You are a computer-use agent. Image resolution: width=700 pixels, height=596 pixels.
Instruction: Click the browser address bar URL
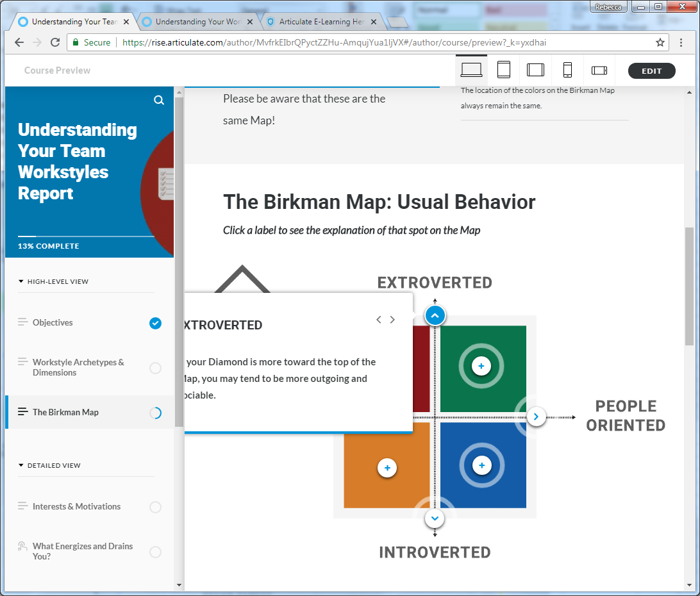pyautogui.click(x=333, y=42)
